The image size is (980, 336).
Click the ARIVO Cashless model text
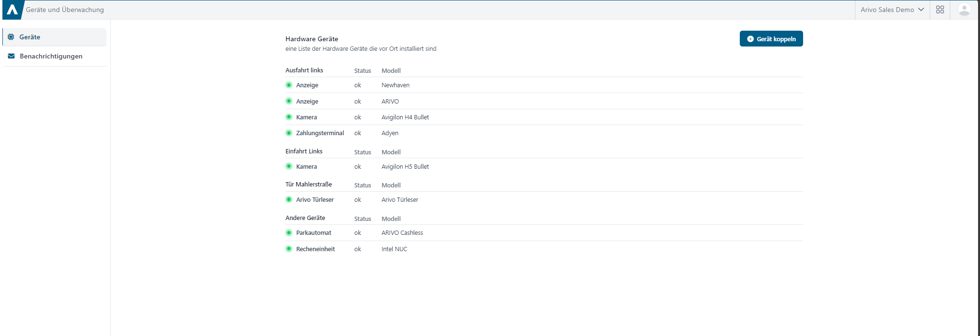pos(402,232)
